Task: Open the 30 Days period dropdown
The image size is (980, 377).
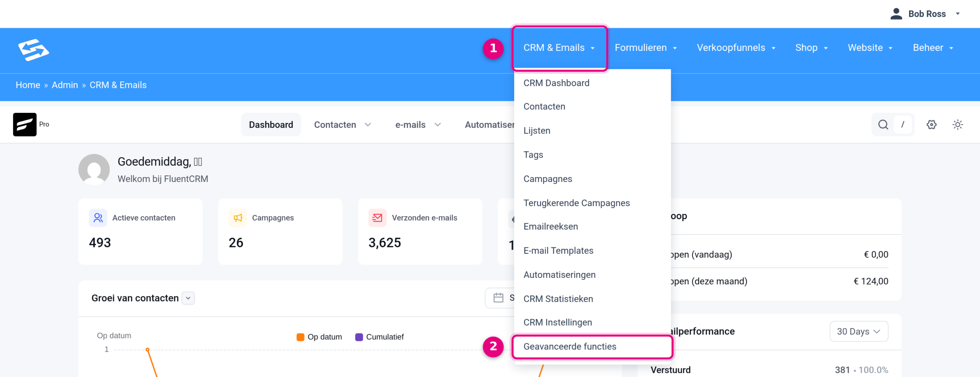Action: click(859, 331)
